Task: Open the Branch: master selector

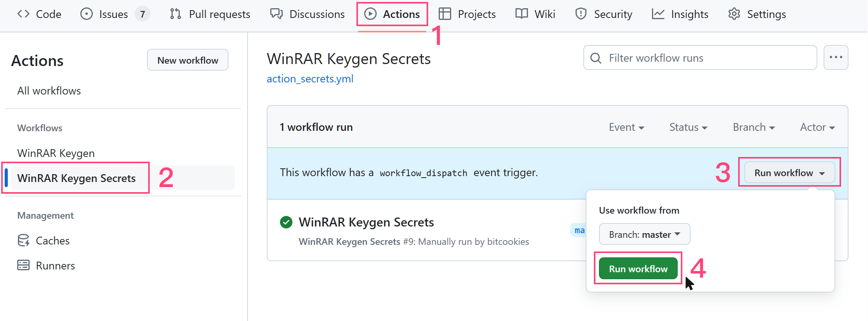Action: [644, 234]
